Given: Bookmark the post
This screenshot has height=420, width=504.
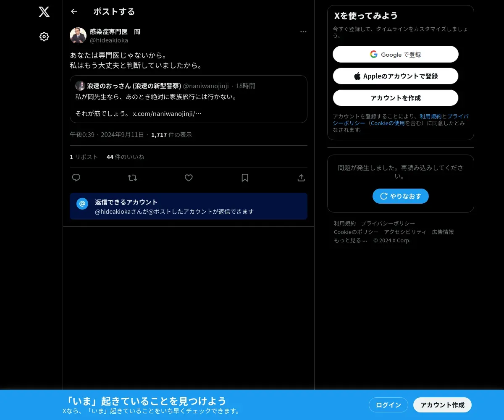Looking at the screenshot, I should coord(245,178).
